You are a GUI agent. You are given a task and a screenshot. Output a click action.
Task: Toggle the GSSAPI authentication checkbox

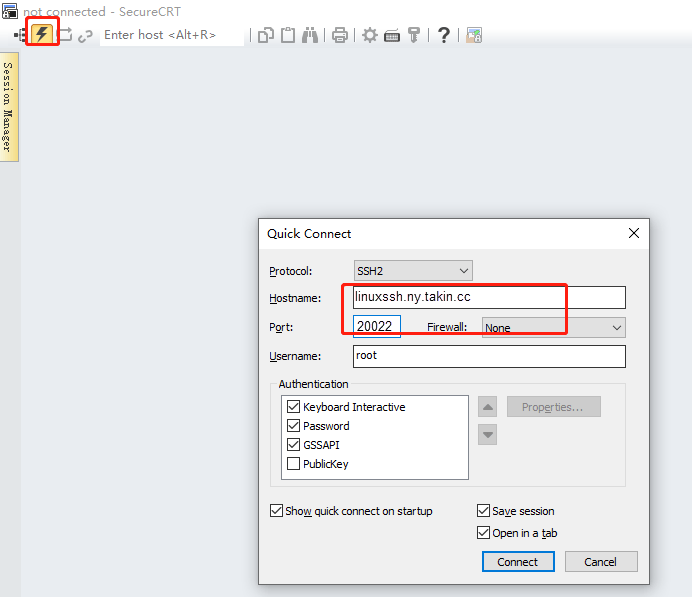[293, 444]
